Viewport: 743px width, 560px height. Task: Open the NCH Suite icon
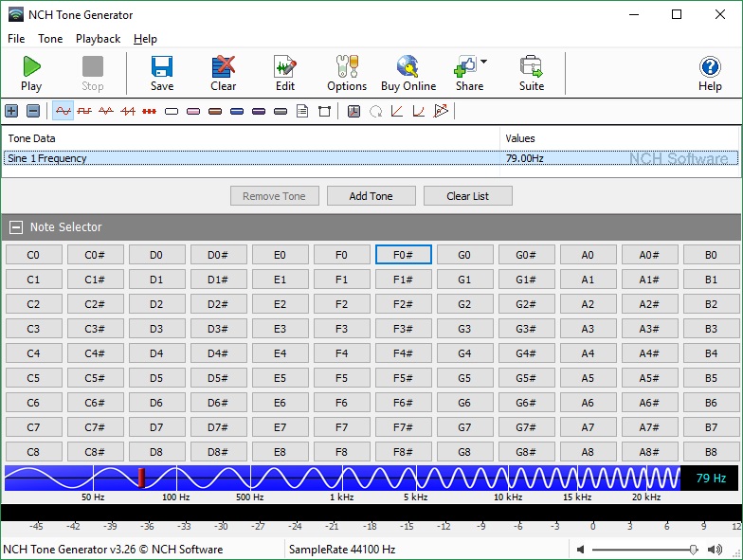tap(532, 73)
